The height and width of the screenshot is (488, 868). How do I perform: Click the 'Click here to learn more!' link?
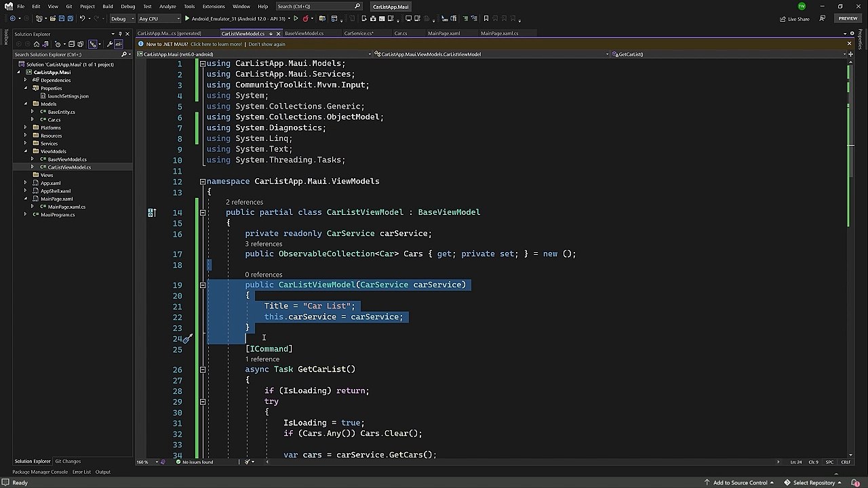(216, 44)
